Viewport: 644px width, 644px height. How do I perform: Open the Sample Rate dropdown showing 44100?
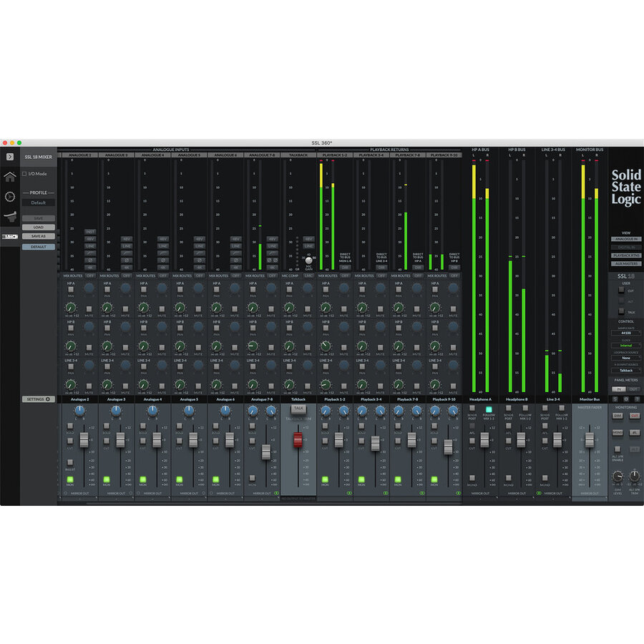(x=625, y=333)
